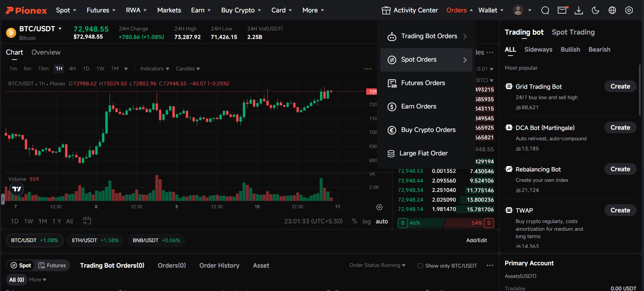The image size is (644, 291).
Task: Open the Spot dropdown menu
Action: tap(66, 10)
